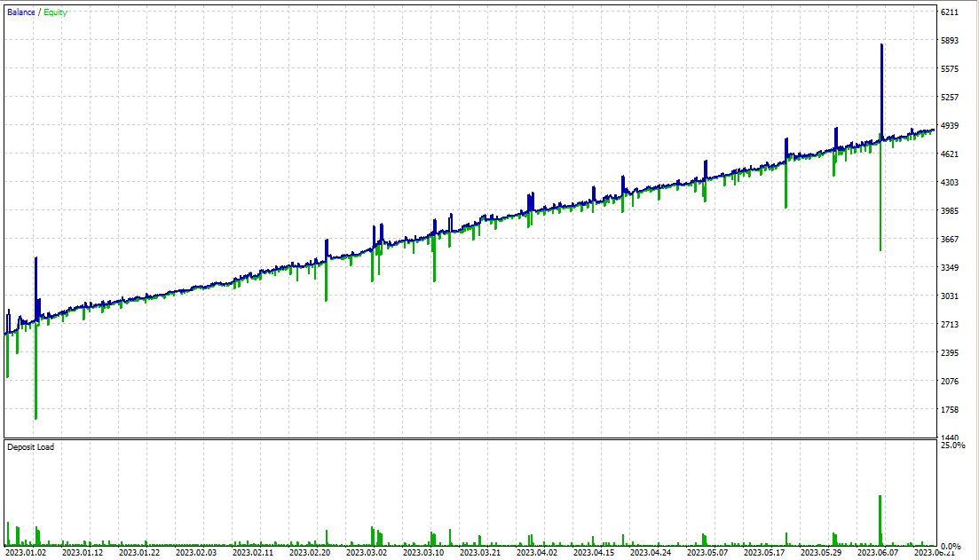Click the 2023.04.24 date label
979x560 pixels.
tap(651, 553)
